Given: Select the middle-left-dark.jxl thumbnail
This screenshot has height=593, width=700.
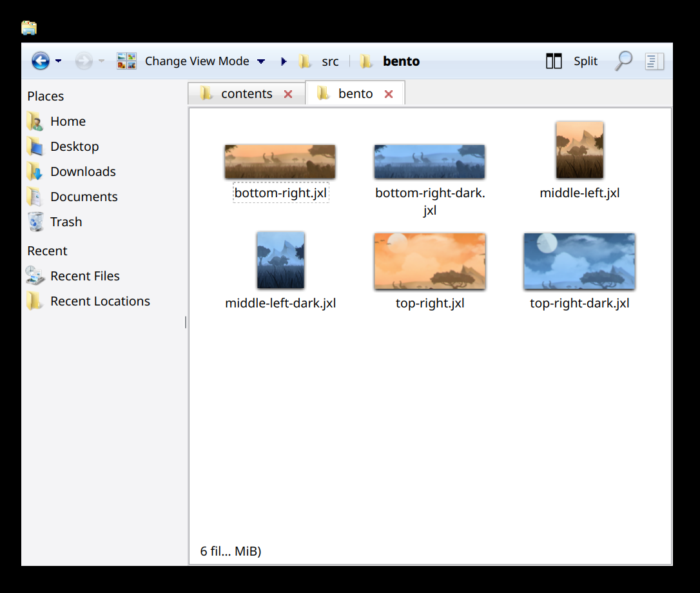Looking at the screenshot, I should click(280, 260).
